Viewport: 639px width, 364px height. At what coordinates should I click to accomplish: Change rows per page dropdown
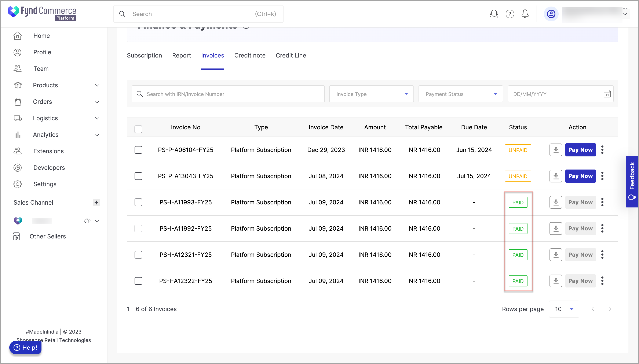(564, 309)
